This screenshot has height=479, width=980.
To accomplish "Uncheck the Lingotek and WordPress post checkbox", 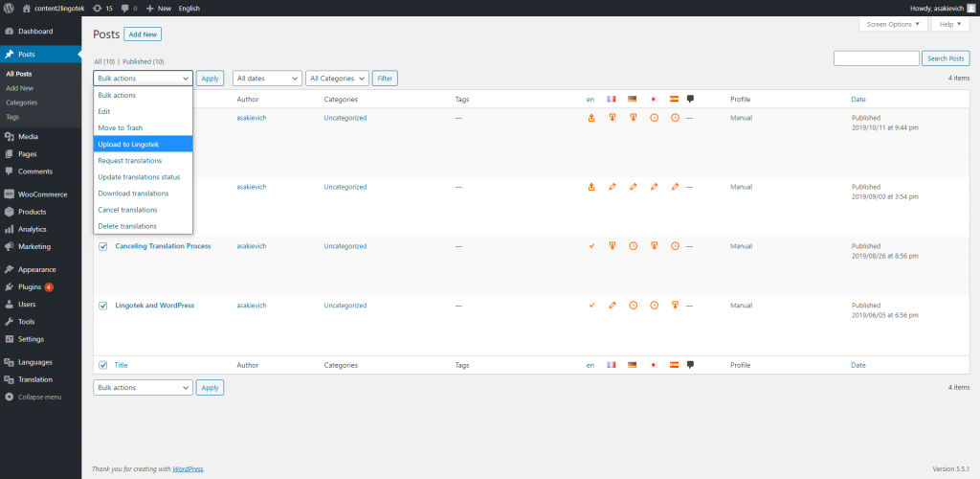I will click(x=103, y=306).
